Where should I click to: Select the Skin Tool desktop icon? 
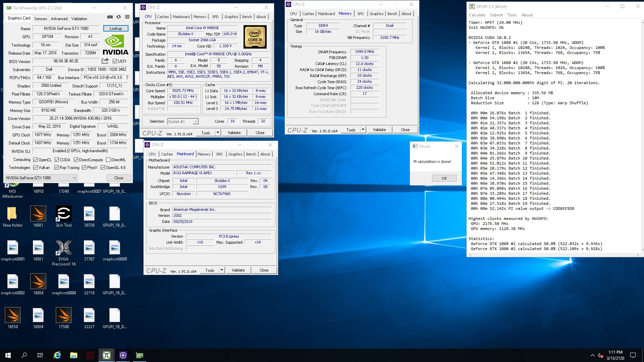point(64,216)
